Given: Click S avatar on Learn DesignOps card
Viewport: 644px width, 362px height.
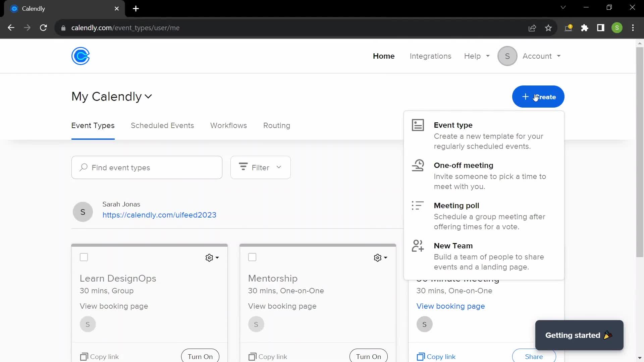Looking at the screenshot, I should pyautogui.click(x=88, y=324).
